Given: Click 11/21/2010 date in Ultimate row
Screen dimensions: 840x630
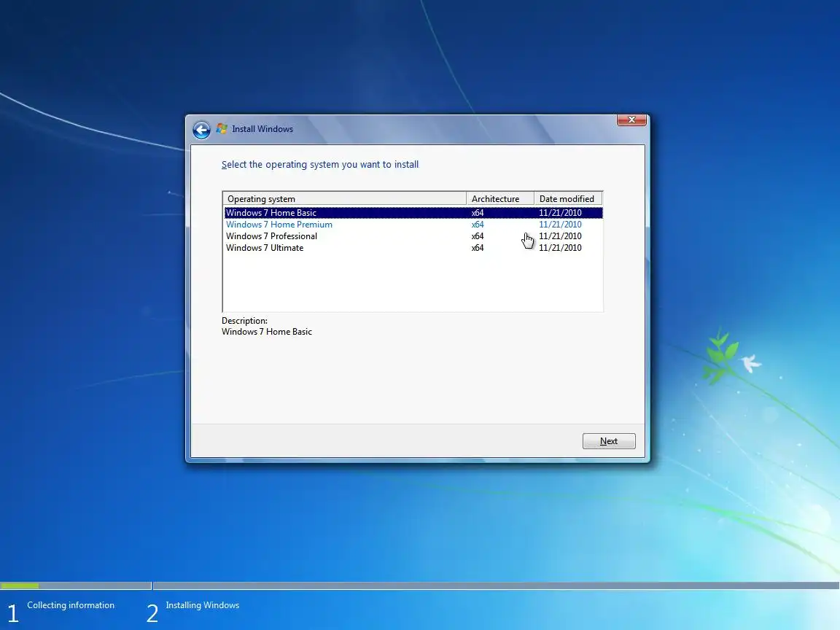Looking at the screenshot, I should tap(560, 248).
